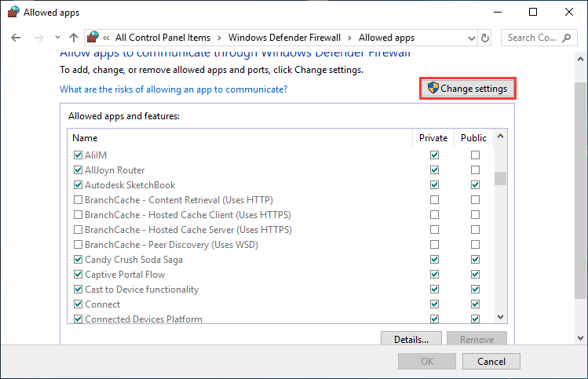Toggle the AllJoyn Router name checkbox
This screenshot has width=588, height=379.
click(78, 169)
